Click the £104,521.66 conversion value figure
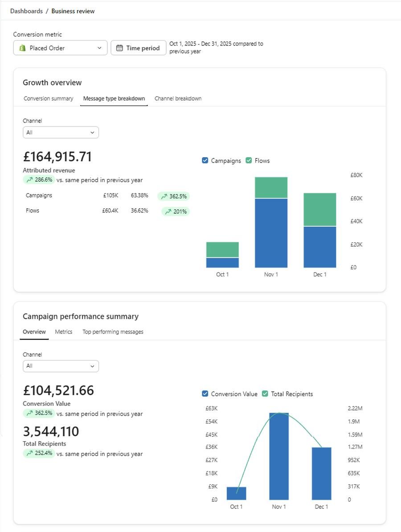This screenshot has height=532, width=401. point(58,390)
